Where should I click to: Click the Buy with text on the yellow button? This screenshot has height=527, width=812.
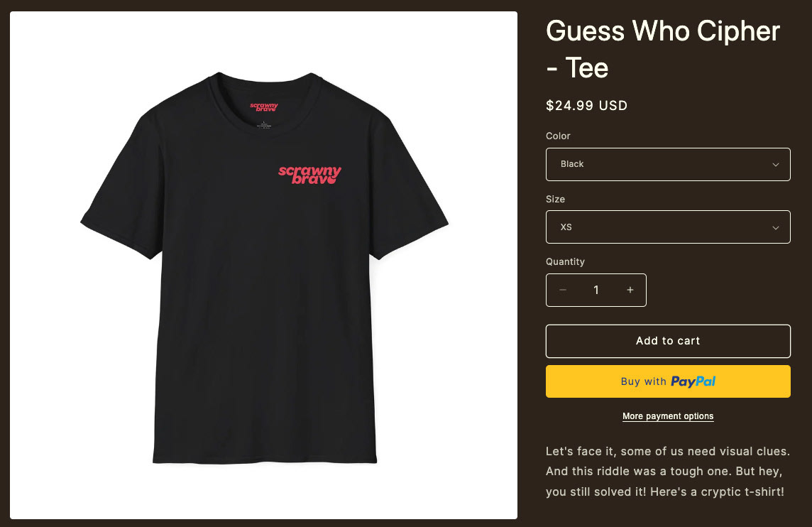pyautogui.click(x=644, y=382)
